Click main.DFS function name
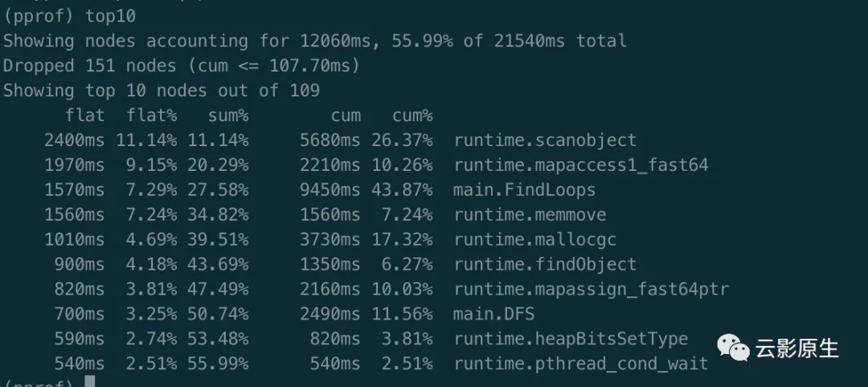Image resolution: width=868 pixels, height=387 pixels. pyautogui.click(x=493, y=314)
